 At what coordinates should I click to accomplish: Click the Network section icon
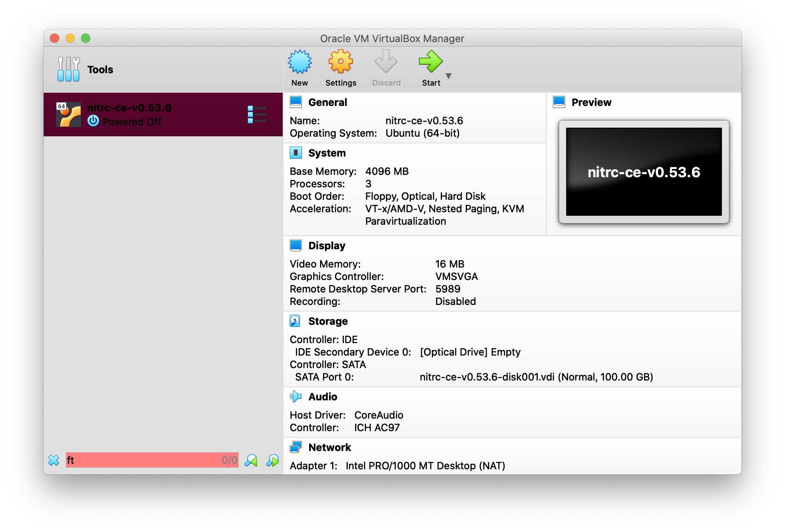pyautogui.click(x=296, y=447)
